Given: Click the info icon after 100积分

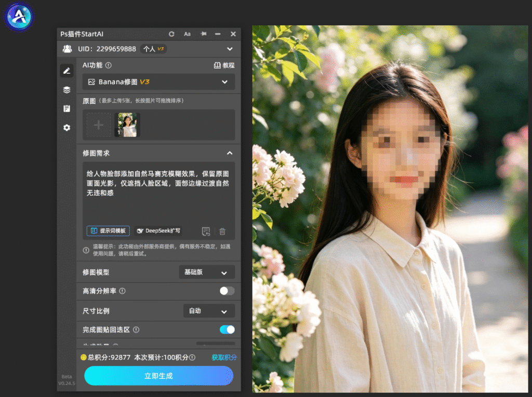Looking at the screenshot, I should click(192, 358).
